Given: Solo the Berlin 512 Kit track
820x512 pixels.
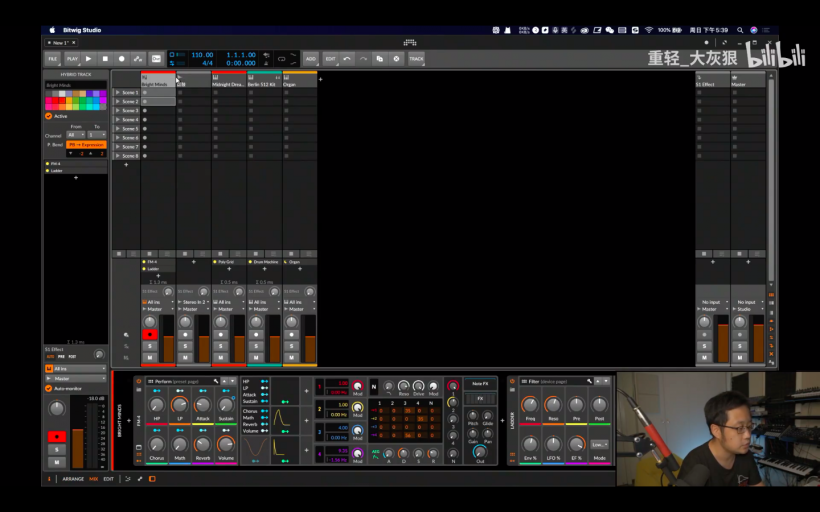Looking at the screenshot, I should pyautogui.click(x=256, y=346).
